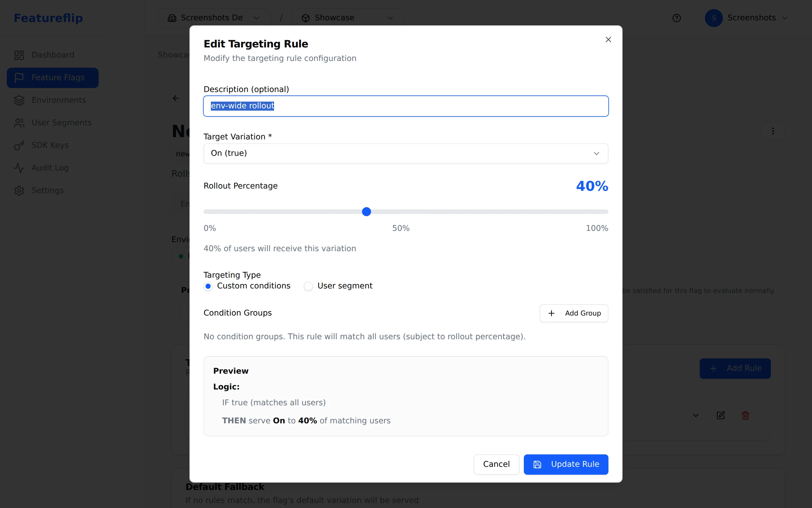Click the Add Rule button
The width and height of the screenshot is (812, 508).
tap(735, 369)
